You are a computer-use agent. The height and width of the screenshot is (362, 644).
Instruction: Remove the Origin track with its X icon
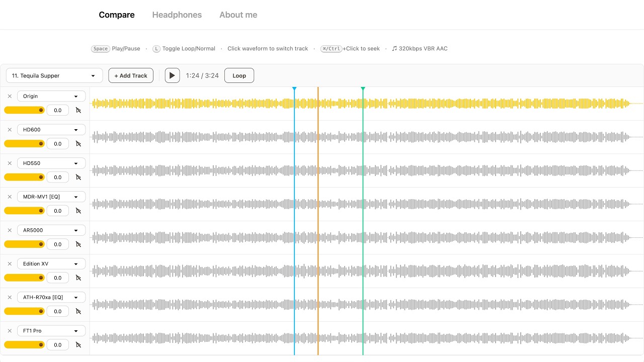[10, 96]
